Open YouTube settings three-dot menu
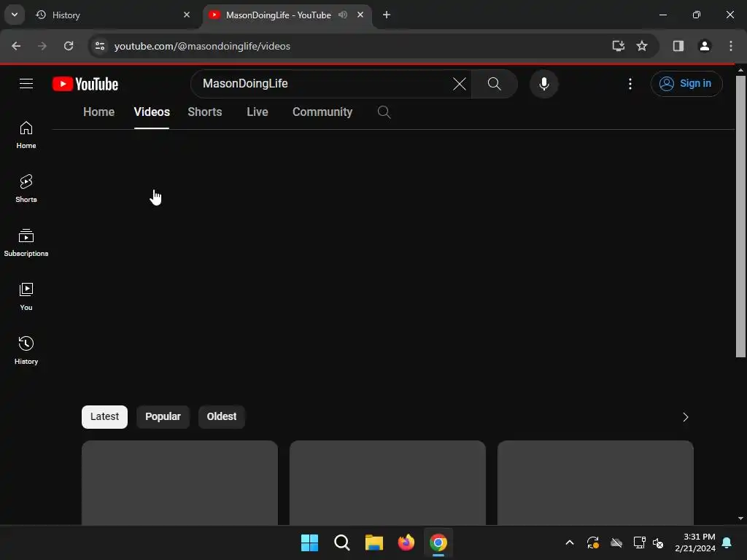 click(630, 84)
